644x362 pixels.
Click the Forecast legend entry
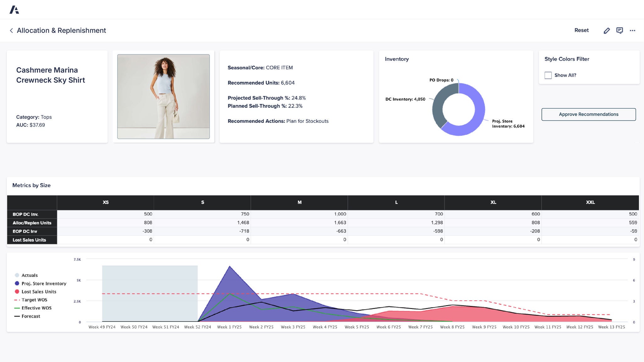coord(30,316)
